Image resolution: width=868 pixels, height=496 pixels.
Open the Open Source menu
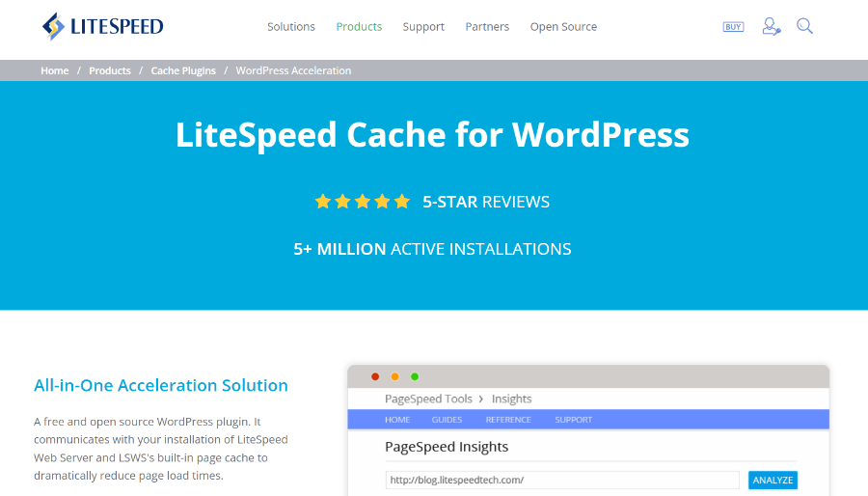pyautogui.click(x=563, y=27)
